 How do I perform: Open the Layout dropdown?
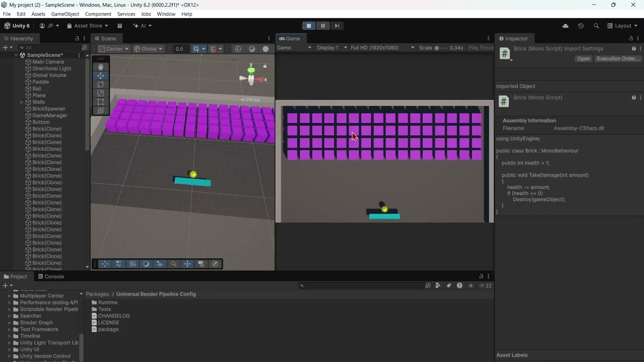pyautogui.click(x=622, y=26)
